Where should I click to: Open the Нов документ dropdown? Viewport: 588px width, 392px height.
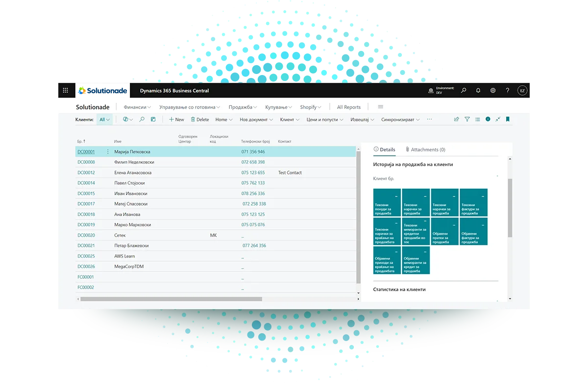pyautogui.click(x=257, y=119)
